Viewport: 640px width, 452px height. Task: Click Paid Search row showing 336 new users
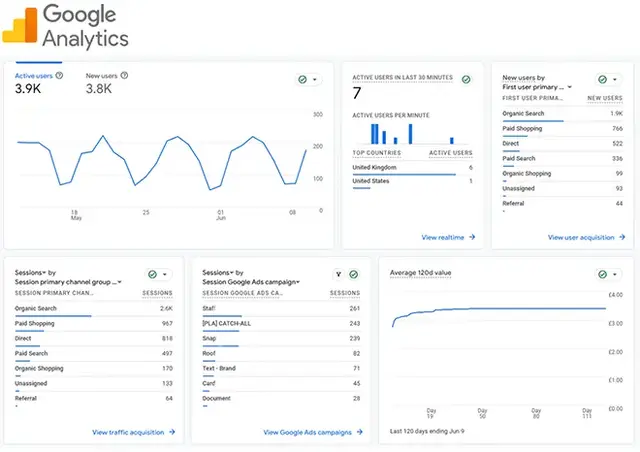pos(562,160)
